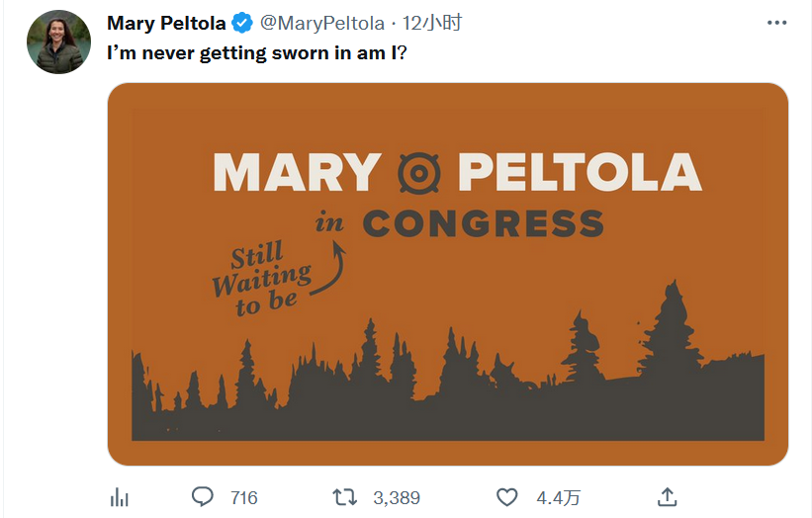Click the Still Waiting to be text
This screenshot has height=518, width=812.
(262, 279)
